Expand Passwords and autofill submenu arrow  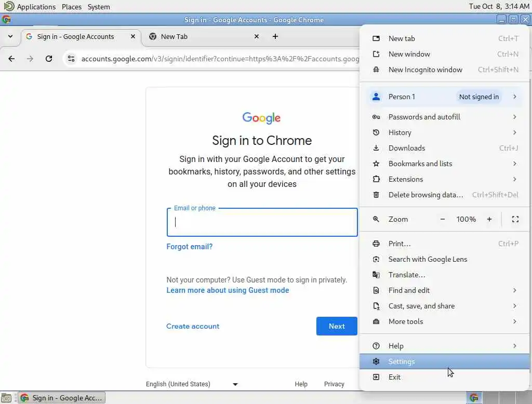coord(515,117)
